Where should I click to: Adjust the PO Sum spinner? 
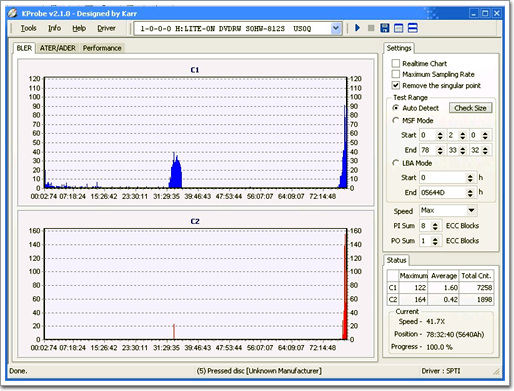click(x=435, y=241)
